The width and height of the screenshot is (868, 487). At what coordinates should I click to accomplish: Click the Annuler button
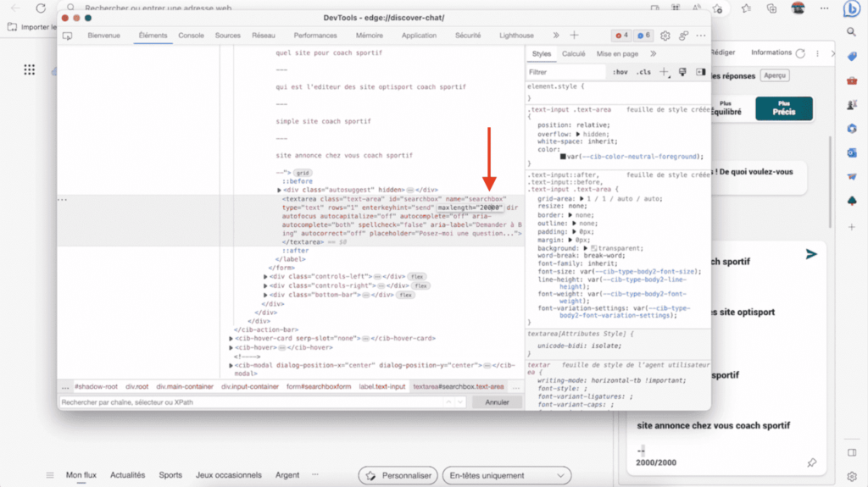click(x=497, y=402)
